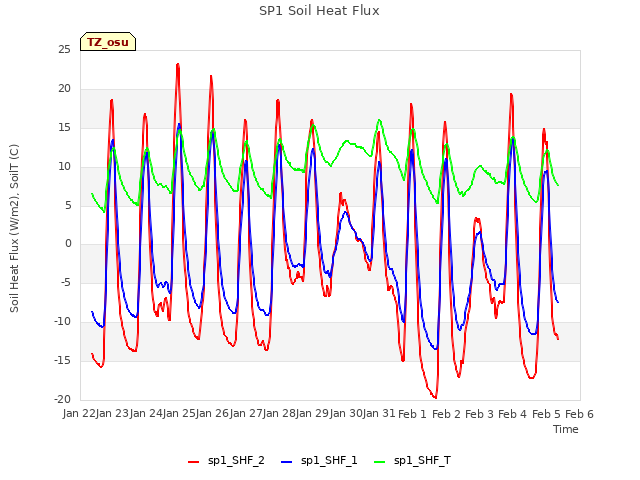Toggle the sp1_SHF_2 legend label

tap(236, 461)
